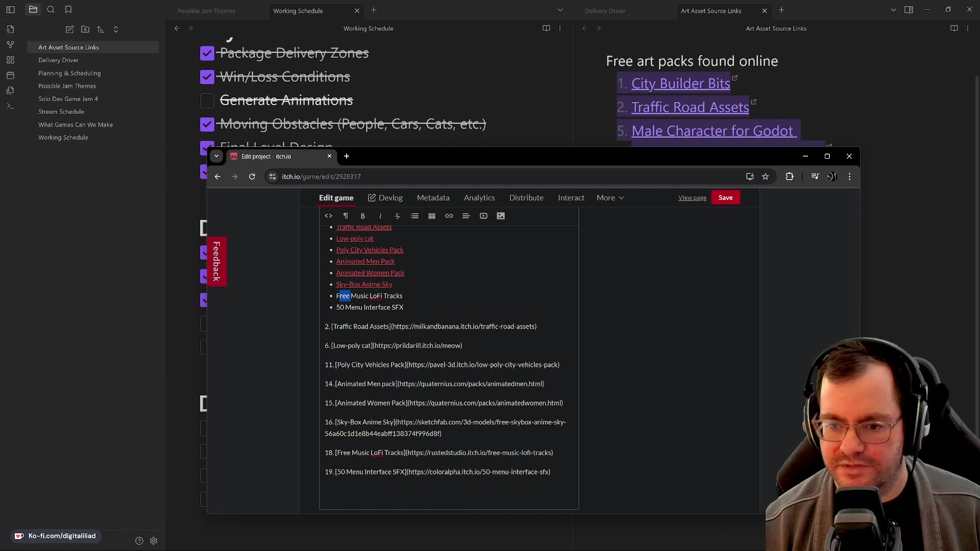Open search in Obsidian sidebar

click(x=51, y=9)
